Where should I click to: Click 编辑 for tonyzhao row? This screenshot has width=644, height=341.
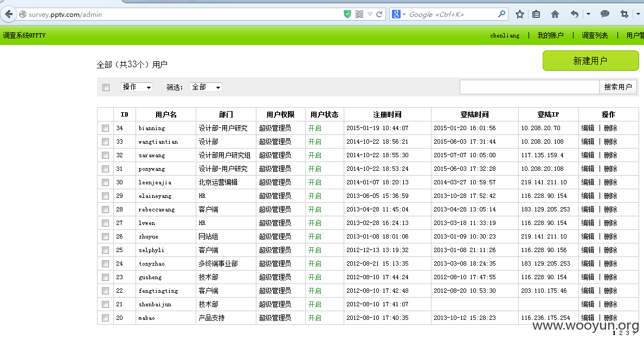588,264
